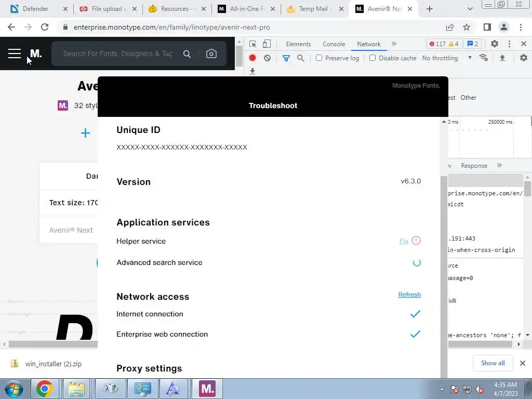Switch to Temp Mail browser tab
Screen dimensions: 532x399
[x=315, y=9]
